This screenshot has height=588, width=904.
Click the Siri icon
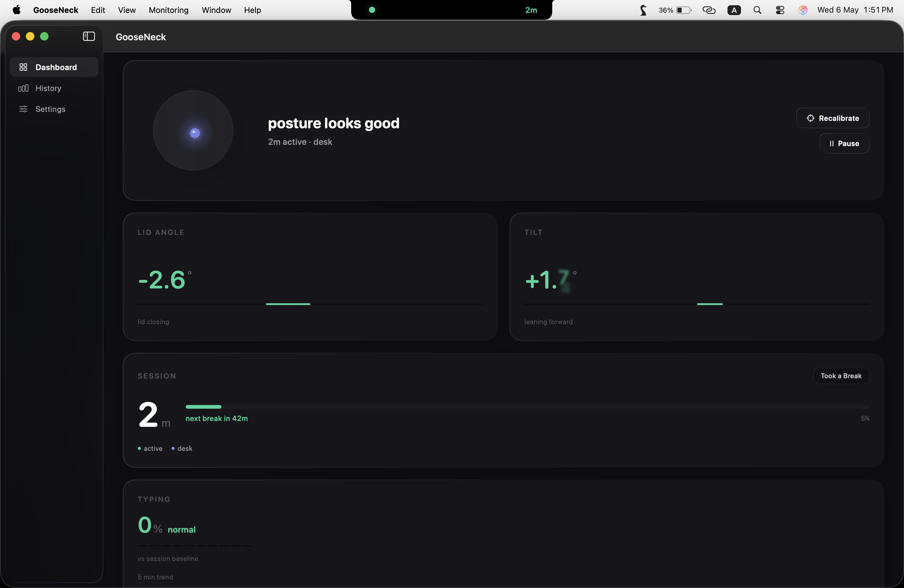[x=803, y=10]
